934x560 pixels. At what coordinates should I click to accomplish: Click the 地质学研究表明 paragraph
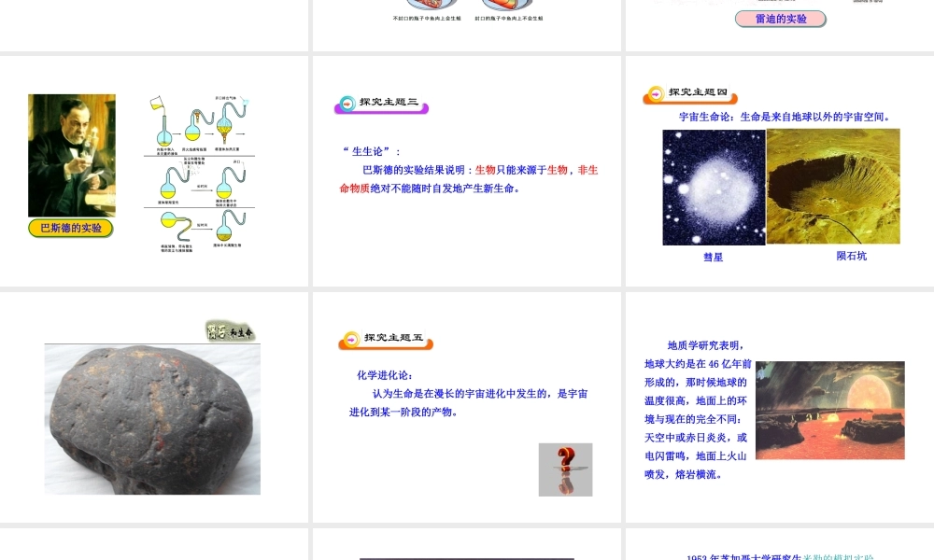pyautogui.click(x=698, y=410)
